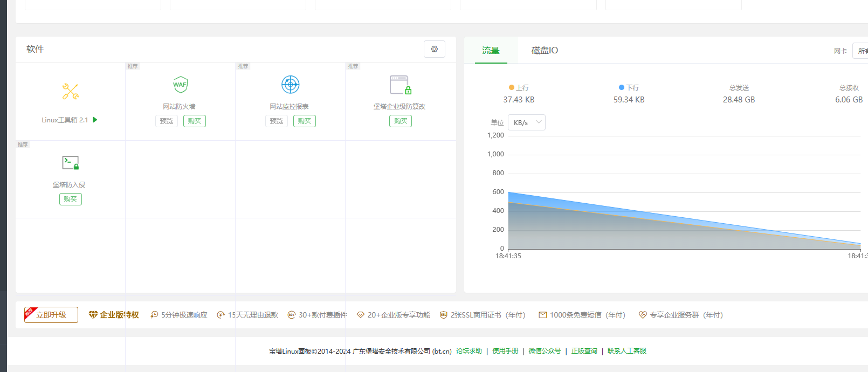This screenshot has width=868, height=372.
Task: Open the 论坛求助 footer link
Action: (x=469, y=351)
